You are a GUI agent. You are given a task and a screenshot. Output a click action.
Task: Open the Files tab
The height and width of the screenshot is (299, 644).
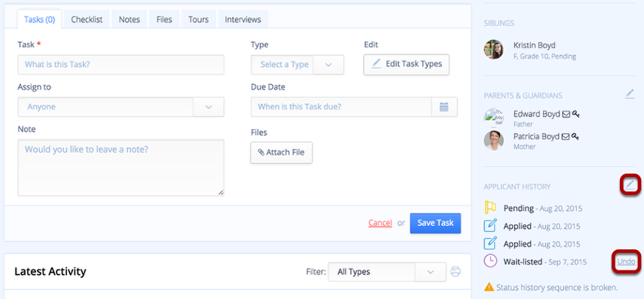tap(164, 20)
